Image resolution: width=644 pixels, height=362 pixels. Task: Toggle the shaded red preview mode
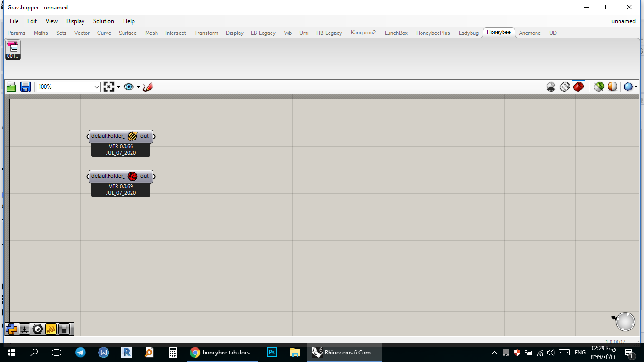pos(578,87)
